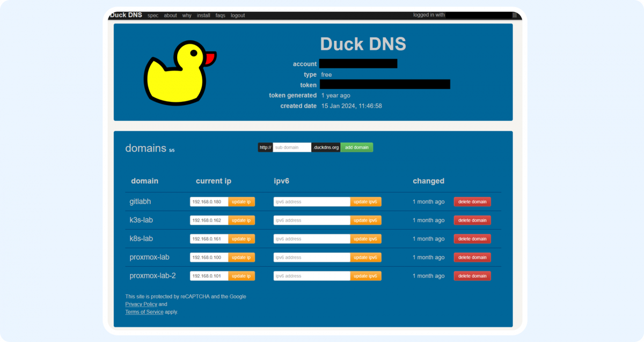Delete the k3s-lab domain
644x342 pixels.
tap(472, 220)
